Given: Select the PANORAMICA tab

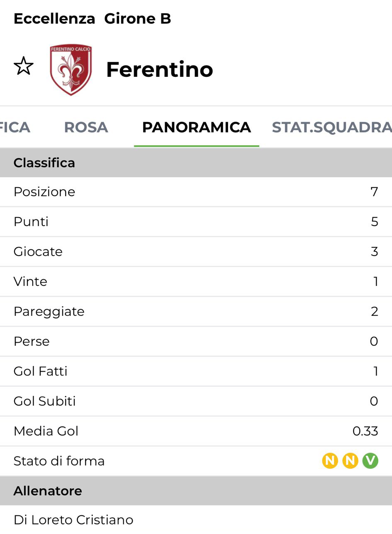Looking at the screenshot, I should coord(196,127).
